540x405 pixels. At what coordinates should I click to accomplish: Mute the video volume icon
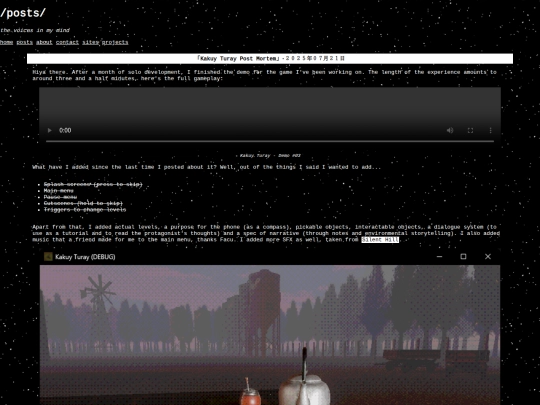[450, 130]
